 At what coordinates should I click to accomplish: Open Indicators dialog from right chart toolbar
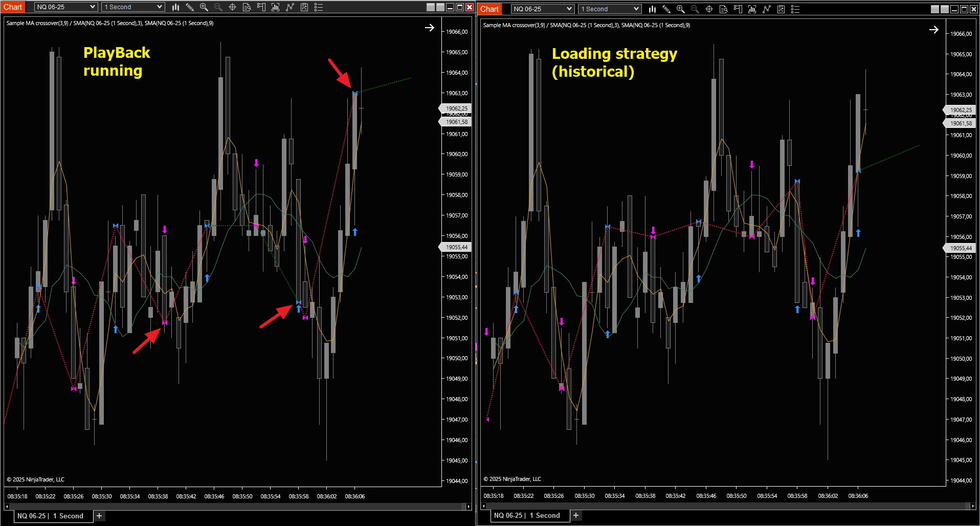[x=752, y=9]
